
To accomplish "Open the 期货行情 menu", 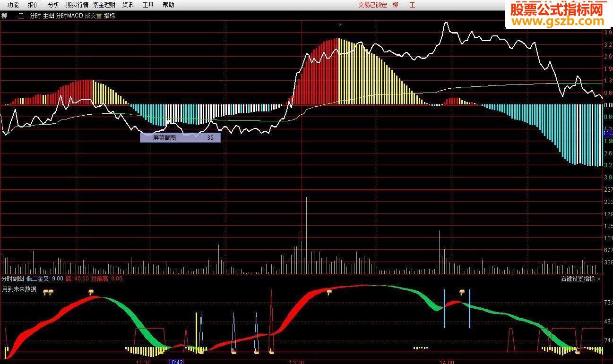I will pyautogui.click(x=77, y=5).
